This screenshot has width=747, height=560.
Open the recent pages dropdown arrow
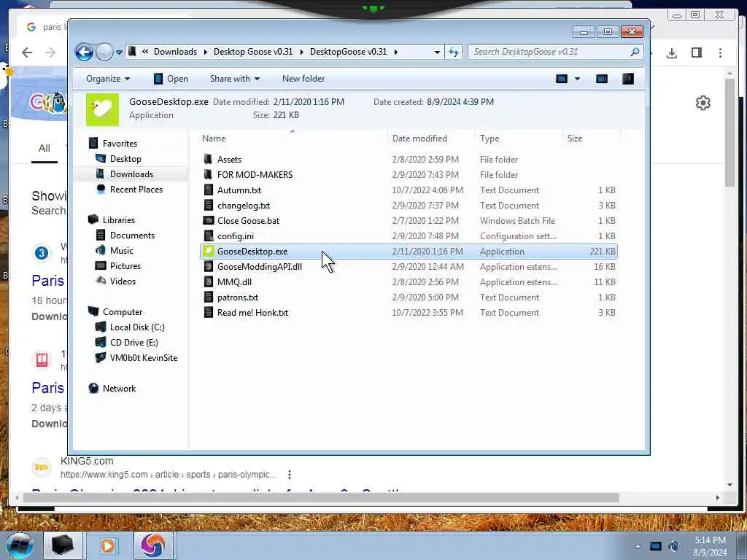[x=119, y=52]
